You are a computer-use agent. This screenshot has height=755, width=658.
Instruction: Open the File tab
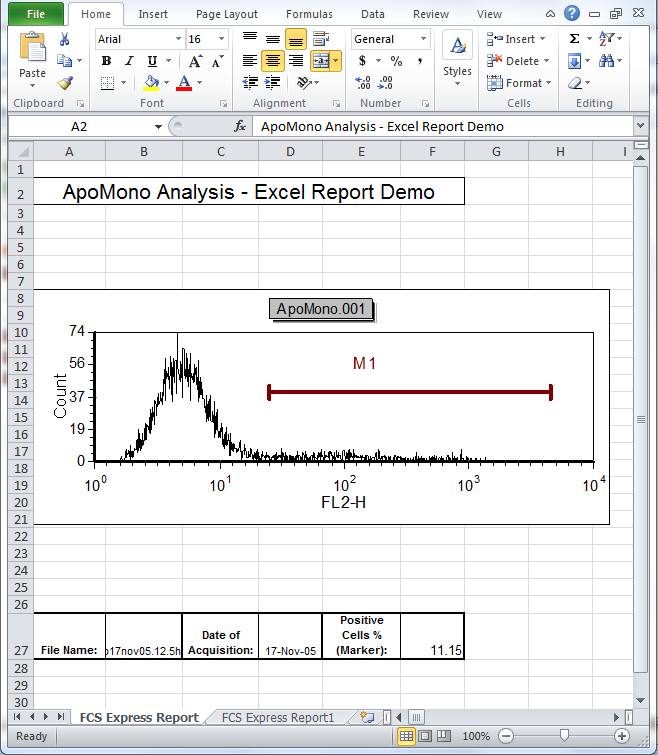point(36,14)
